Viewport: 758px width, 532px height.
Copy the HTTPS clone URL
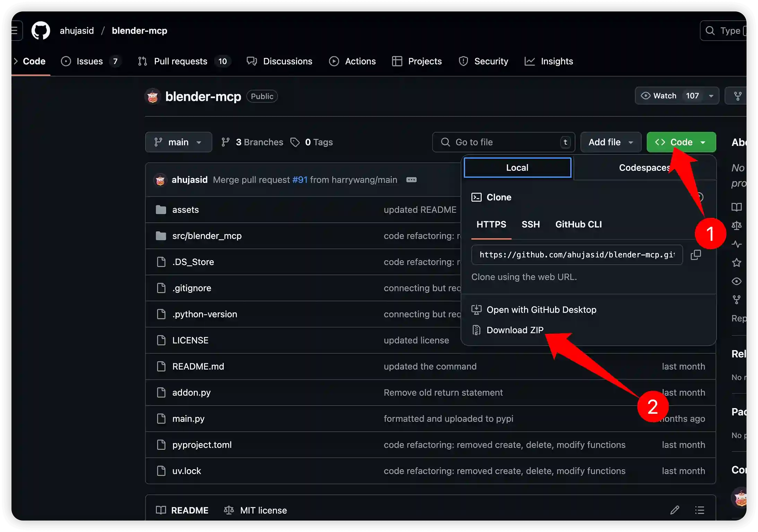[x=696, y=255]
